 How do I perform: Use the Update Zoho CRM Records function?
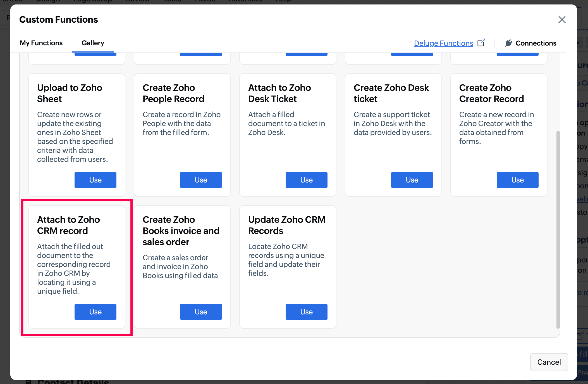(306, 312)
